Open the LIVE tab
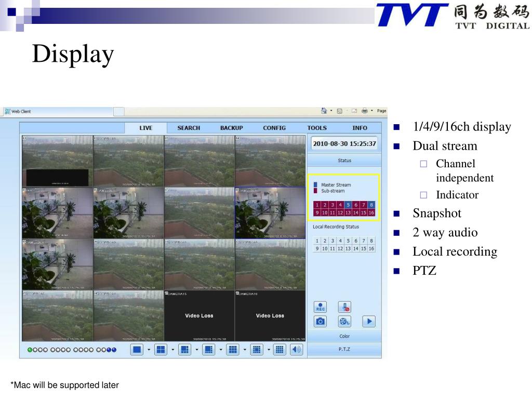The width and height of the screenshot is (532, 399). pyautogui.click(x=145, y=128)
